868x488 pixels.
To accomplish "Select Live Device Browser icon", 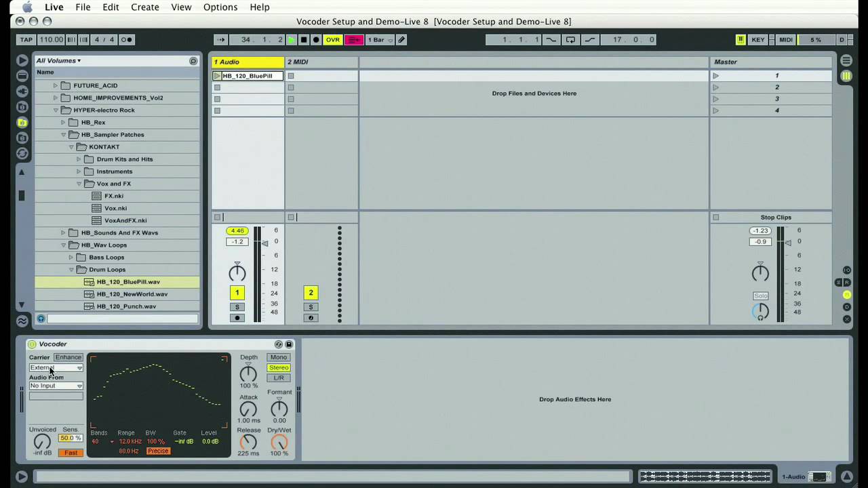I will (22, 76).
